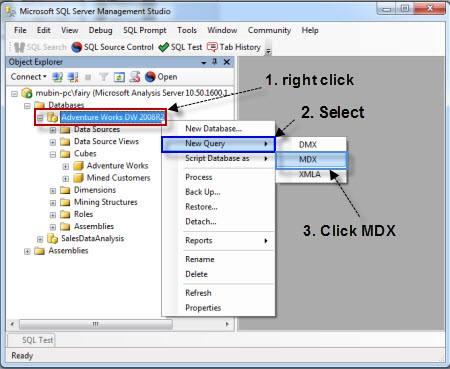
Task: Open the Edit menu
Action: point(44,30)
